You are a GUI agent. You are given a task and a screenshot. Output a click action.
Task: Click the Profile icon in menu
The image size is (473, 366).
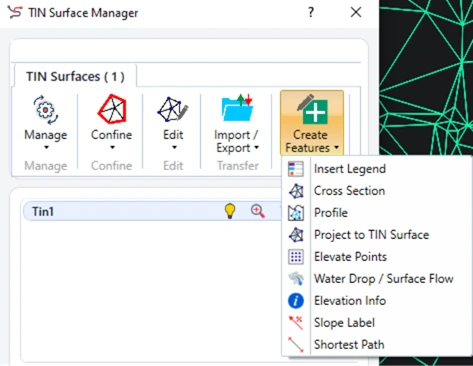tap(296, 213)
